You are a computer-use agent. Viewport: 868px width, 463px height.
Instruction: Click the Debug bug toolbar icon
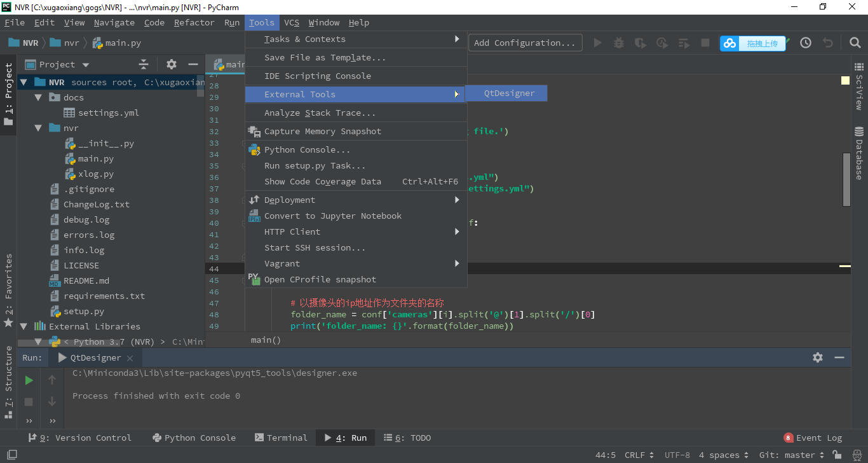pos(619,43)
